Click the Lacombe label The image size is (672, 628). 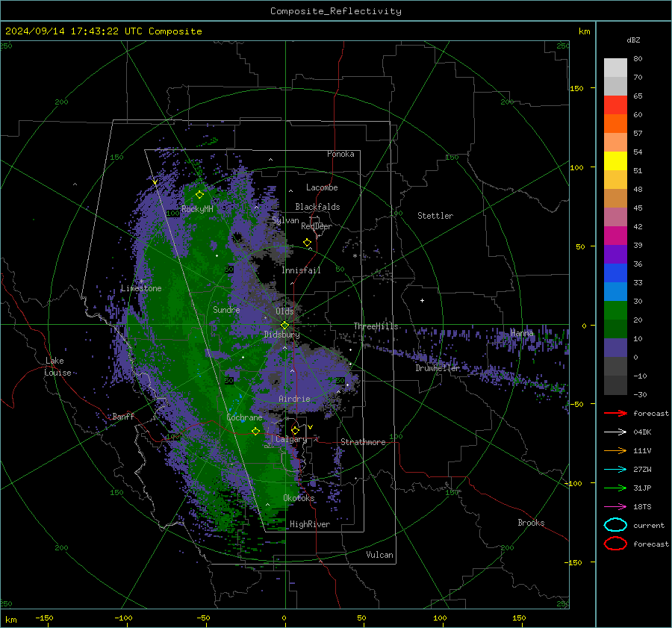click(x=322, y=187)
